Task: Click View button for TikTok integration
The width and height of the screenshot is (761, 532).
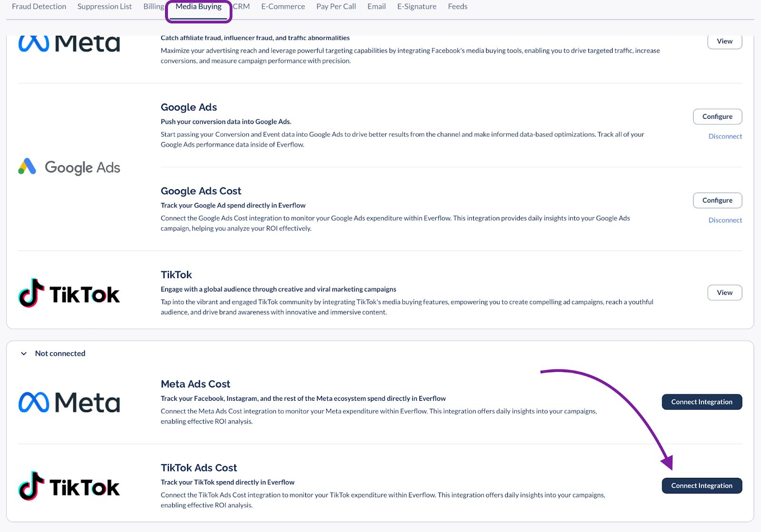Action: click(x=724, y=292)
